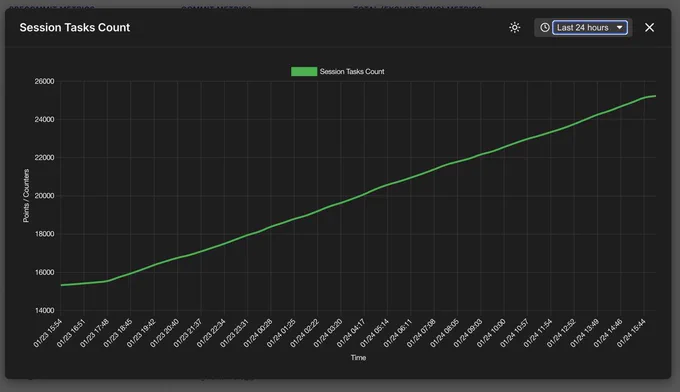
Task: Click the 01/23 22:34 time tick label
Action: (211, 333)
